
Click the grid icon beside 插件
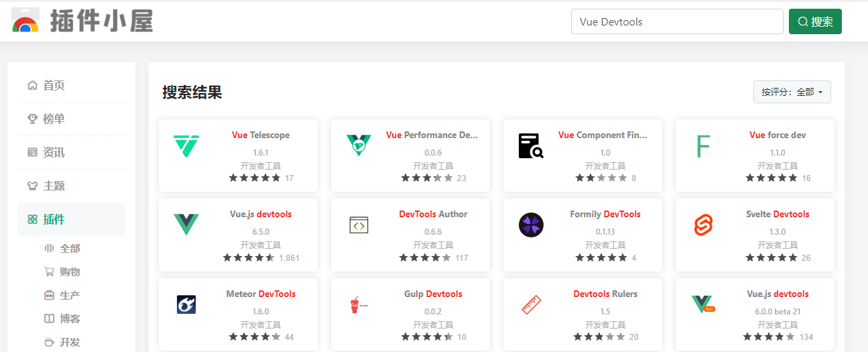tap(32, 219)
